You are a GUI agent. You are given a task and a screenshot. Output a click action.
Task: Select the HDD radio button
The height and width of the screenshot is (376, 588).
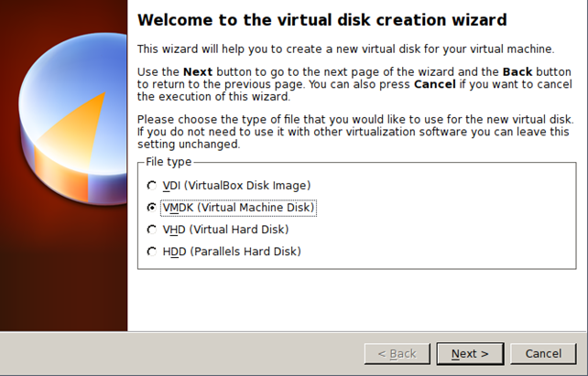pyautogui.click(x=151, y=252)
